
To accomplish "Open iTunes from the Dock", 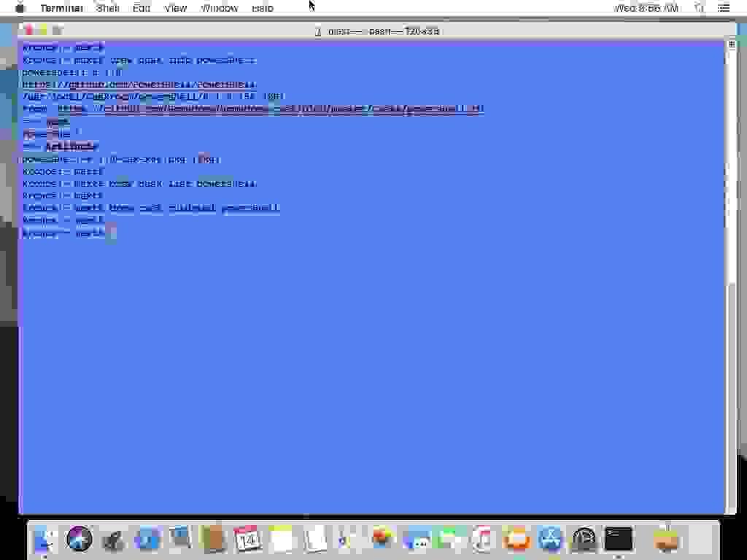I will (x=481, y=540).
